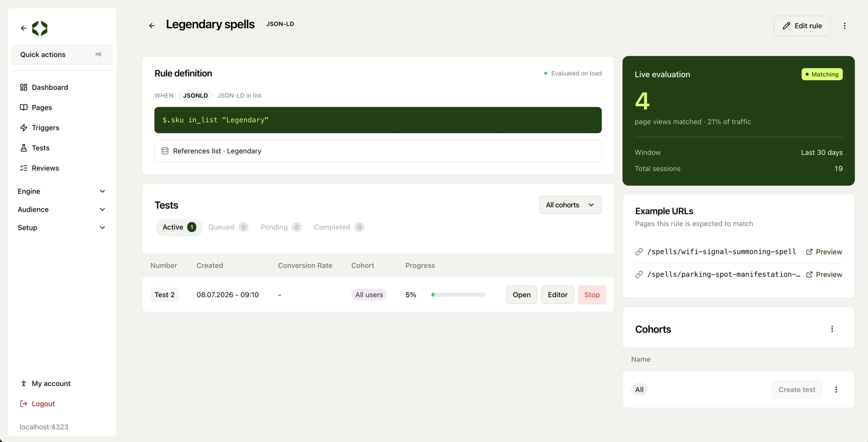868x442 pixels.
Task: Click Create test for All cohort
Action: click(797, 390)
